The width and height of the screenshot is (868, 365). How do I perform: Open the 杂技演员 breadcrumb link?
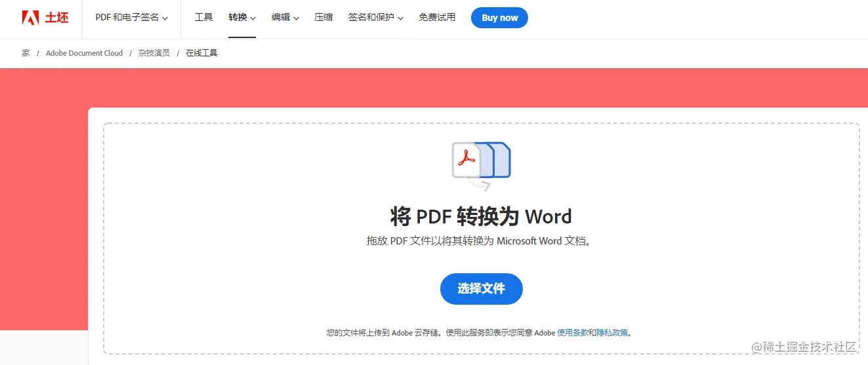pyautogui.click(x=154, y=53)
